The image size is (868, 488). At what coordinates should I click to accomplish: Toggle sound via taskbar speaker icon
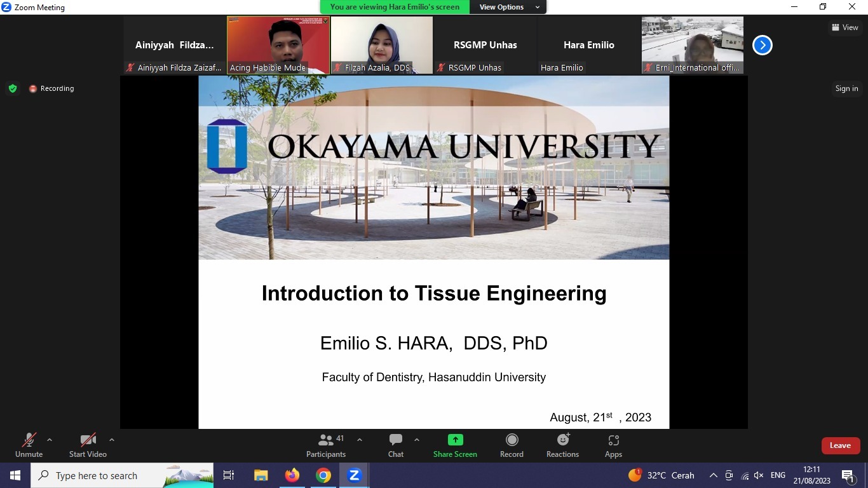[x=758, y=475]
